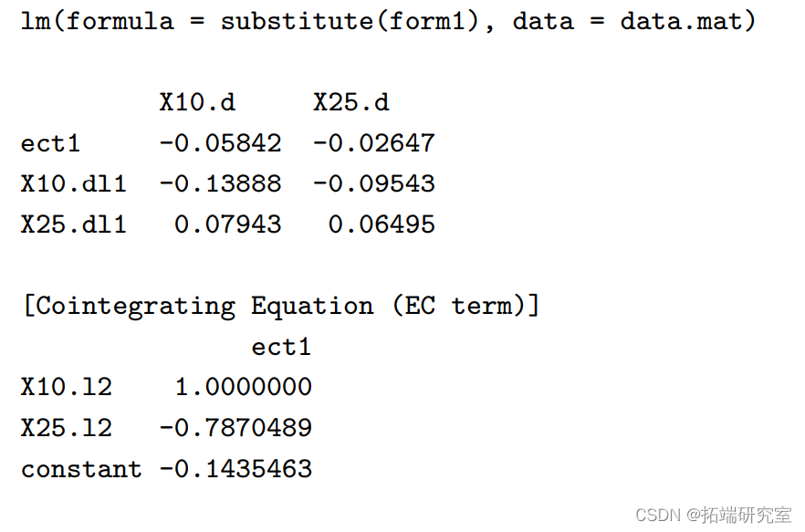The image size is (805, 532).
Task: Click the value 1.0000000
Action: [x=244, y=387]
